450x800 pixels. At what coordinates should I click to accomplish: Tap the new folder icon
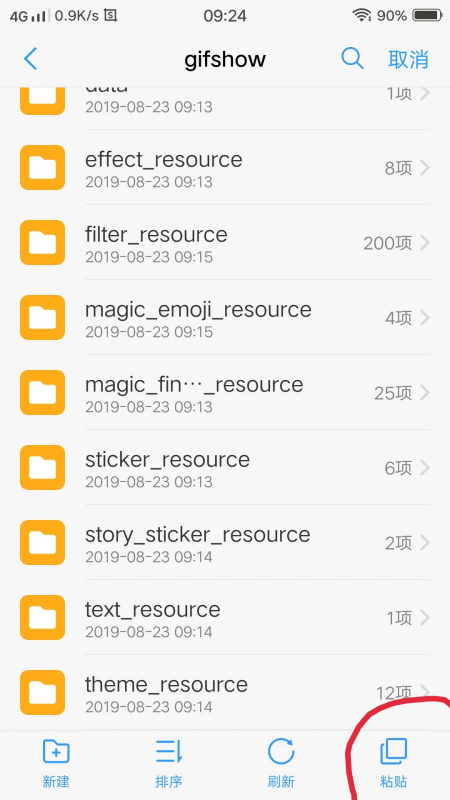[x=56, y=751]
